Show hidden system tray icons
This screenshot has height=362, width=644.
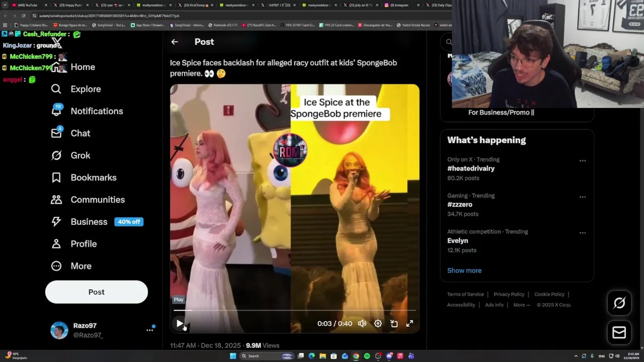pos(576,356)
